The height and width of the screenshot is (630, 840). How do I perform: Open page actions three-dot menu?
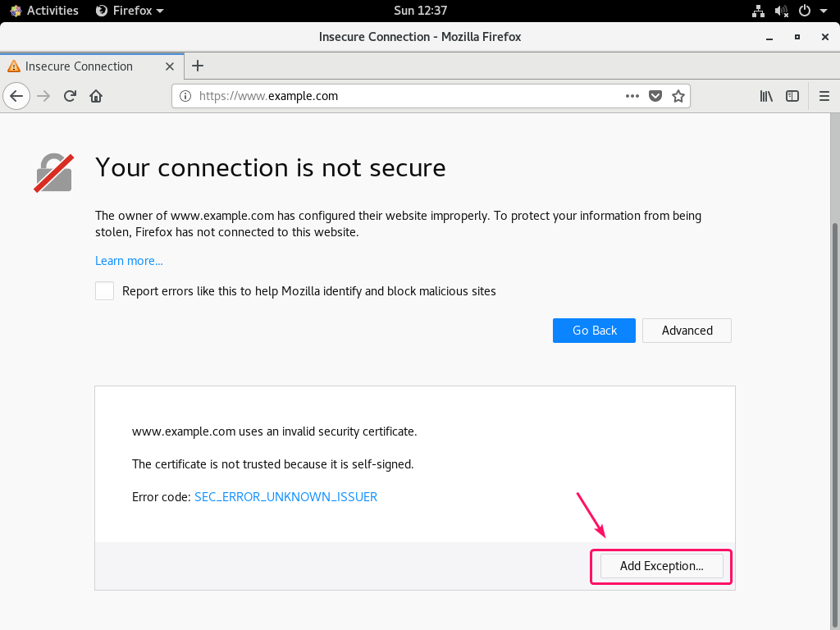pyautogui.click(x=632, y=96)
